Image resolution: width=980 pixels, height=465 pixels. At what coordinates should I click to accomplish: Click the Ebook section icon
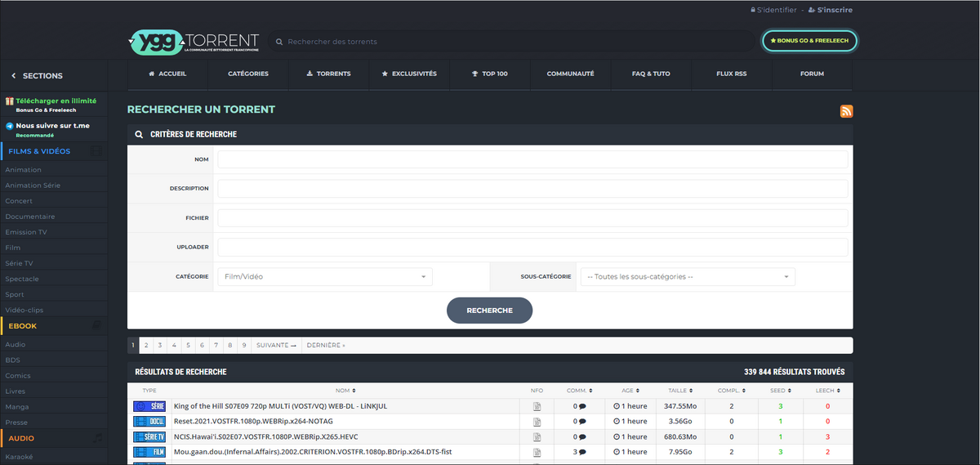coord(96,325)
